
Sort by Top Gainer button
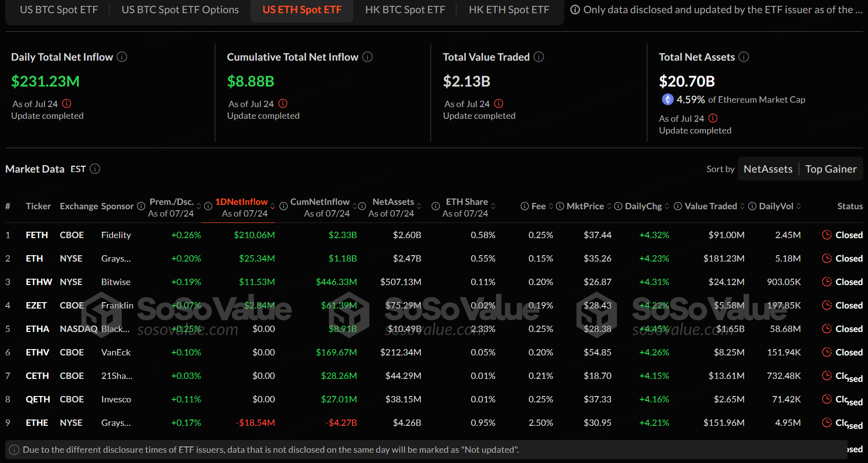[831, 169]
